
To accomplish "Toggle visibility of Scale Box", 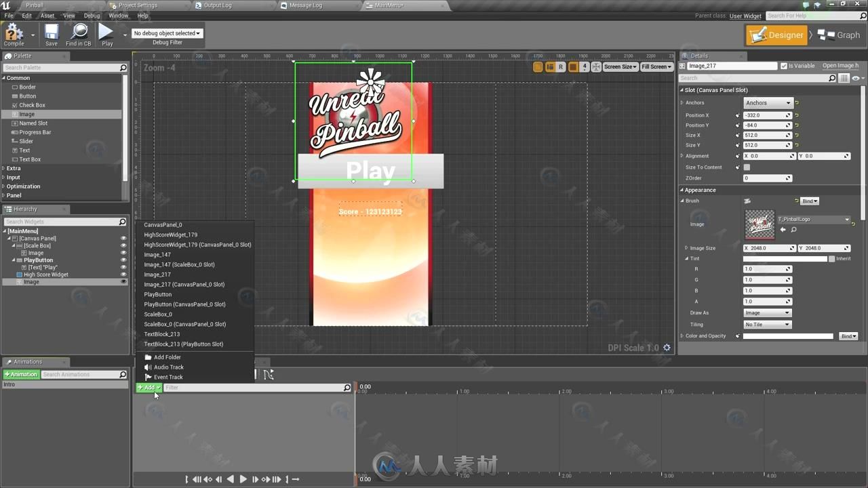I will pyautogui.click(x=123, y=245).
